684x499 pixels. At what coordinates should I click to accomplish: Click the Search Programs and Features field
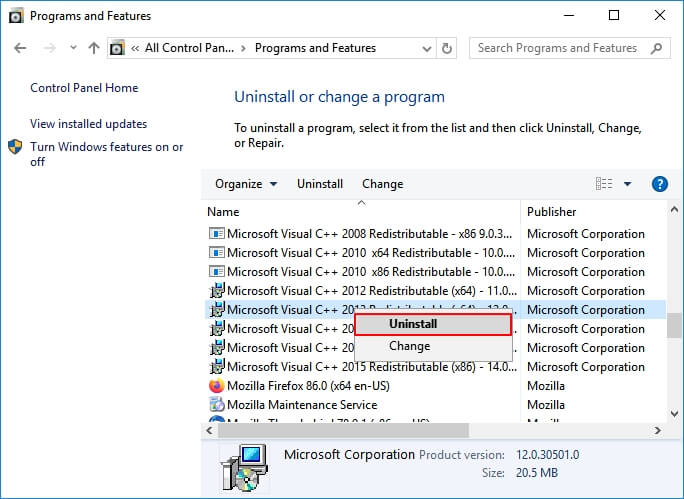556,48
